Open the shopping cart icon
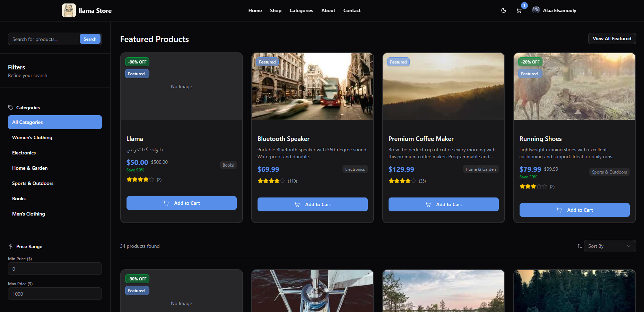 (x=519, y=10)
